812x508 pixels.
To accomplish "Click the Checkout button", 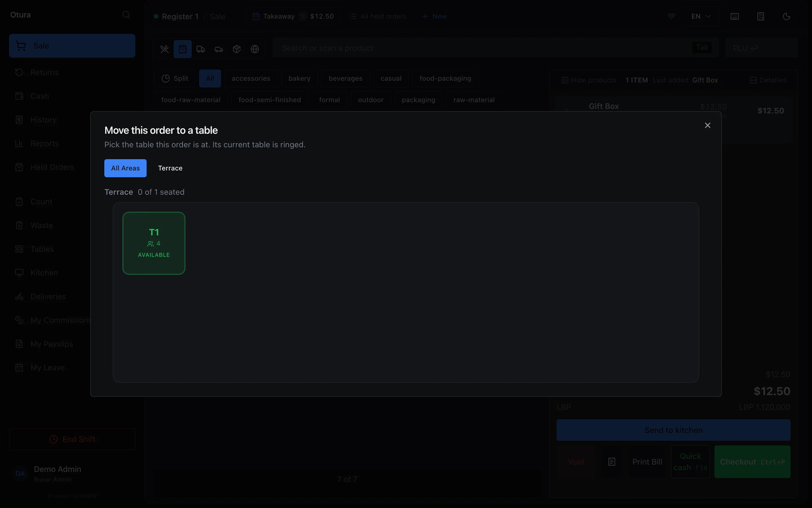I will pos(752,462).
